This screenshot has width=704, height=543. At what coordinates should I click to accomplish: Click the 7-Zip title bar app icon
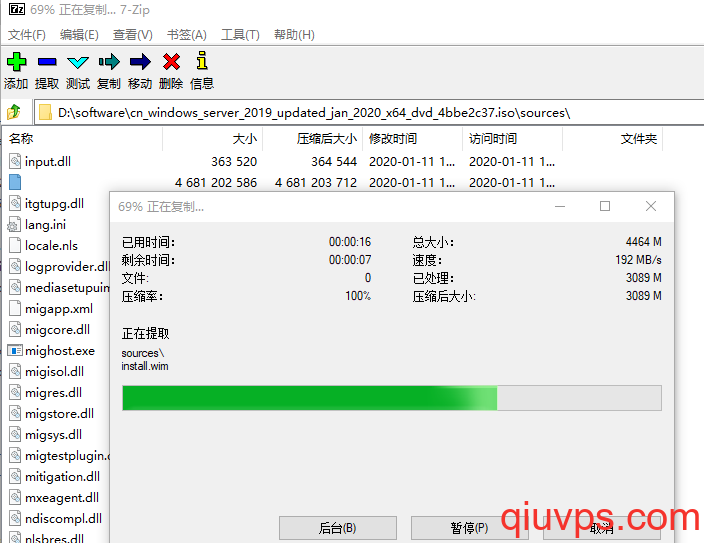(17, 9)
